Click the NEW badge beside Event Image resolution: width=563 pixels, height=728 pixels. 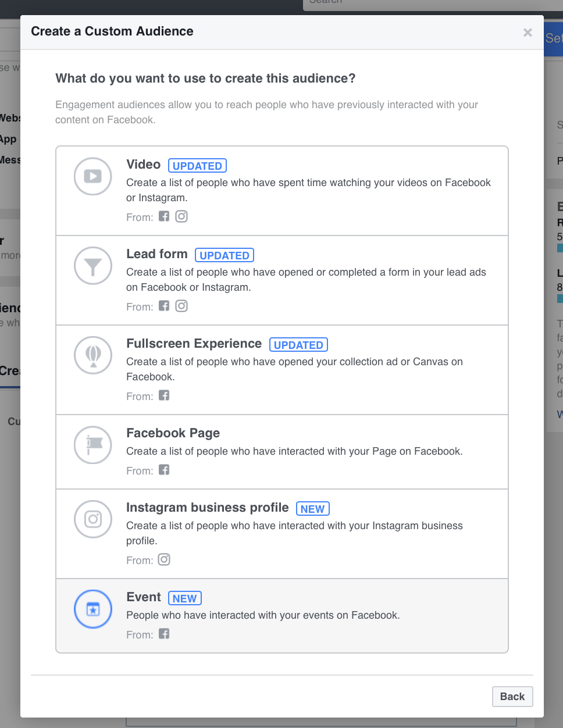click(x=185, y=598)
